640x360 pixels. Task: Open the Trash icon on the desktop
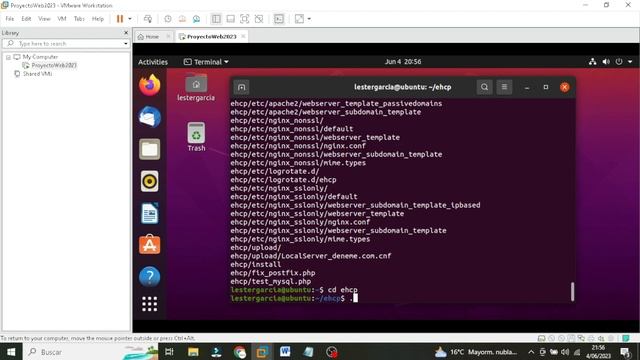196,137
